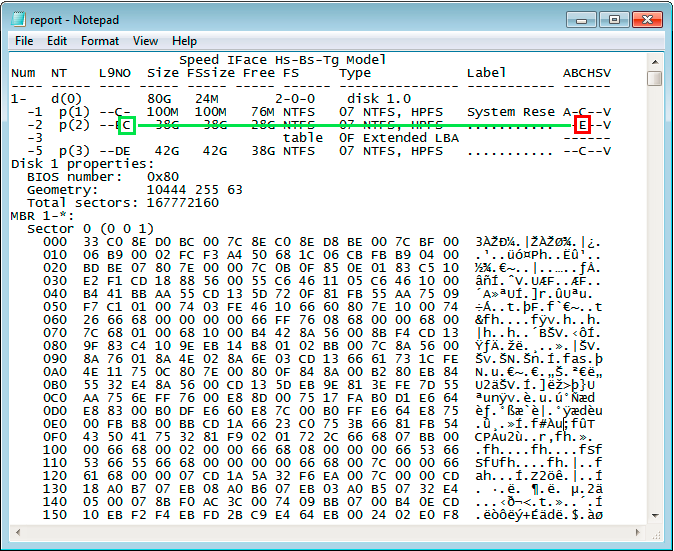Click the vertical scrollbar thumb
The height and width of the screenshot is (551, 674).
pos(655,79)
